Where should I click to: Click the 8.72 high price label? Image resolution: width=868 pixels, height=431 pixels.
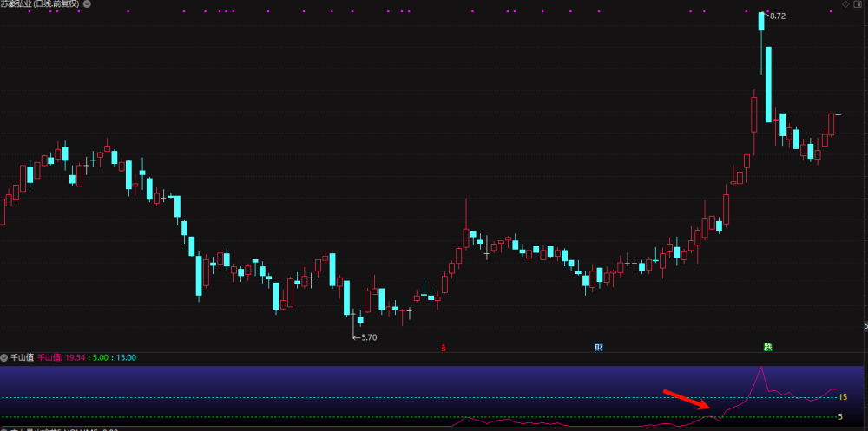click(777, 16)
